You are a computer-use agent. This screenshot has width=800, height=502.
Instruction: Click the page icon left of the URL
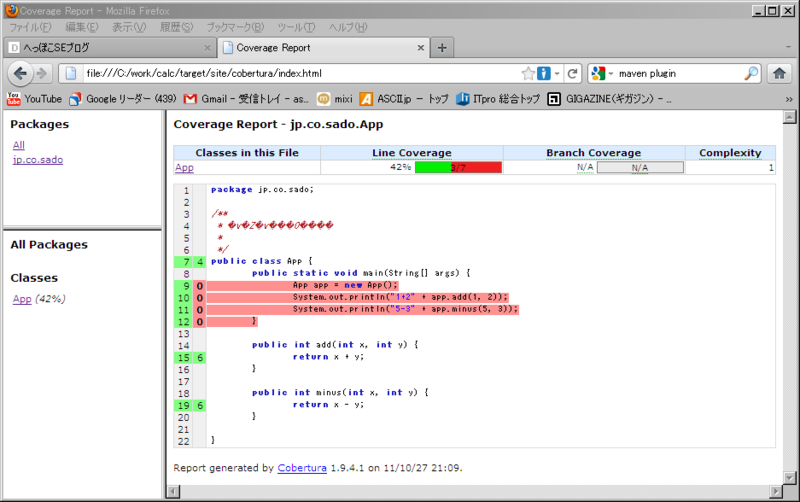(71, 73)
